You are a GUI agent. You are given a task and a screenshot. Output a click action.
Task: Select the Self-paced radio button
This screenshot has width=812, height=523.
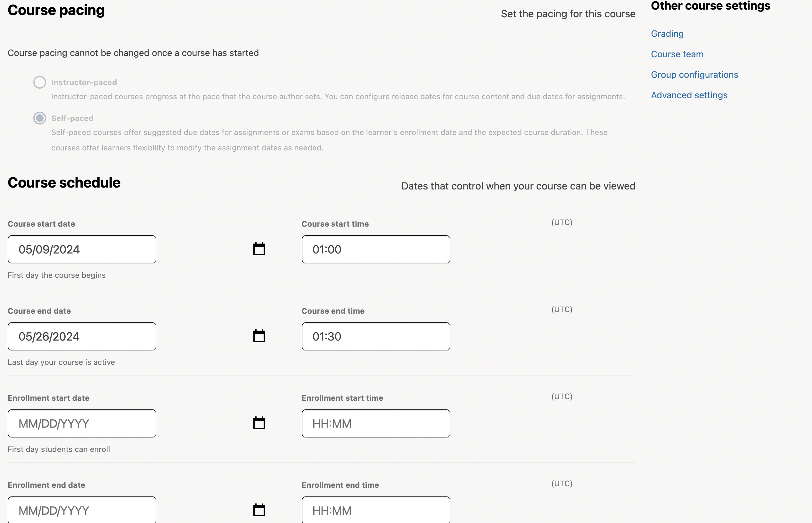click(40, 118)
